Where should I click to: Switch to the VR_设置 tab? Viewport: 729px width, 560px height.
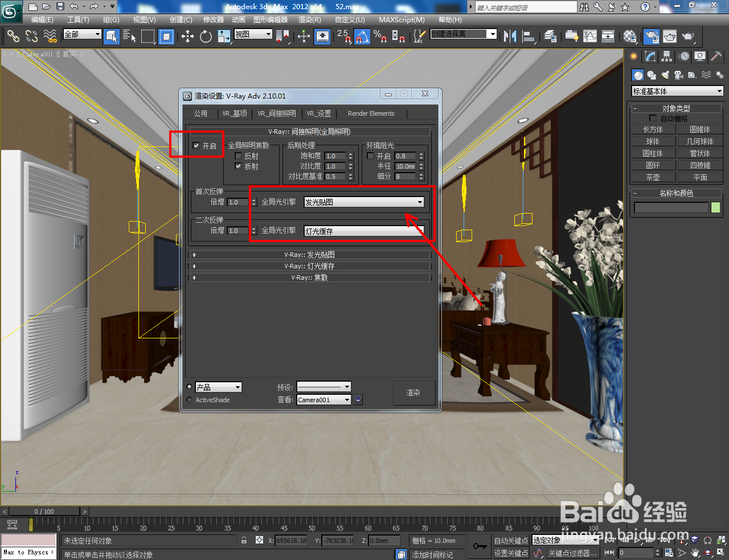click(x=318, y=113)
